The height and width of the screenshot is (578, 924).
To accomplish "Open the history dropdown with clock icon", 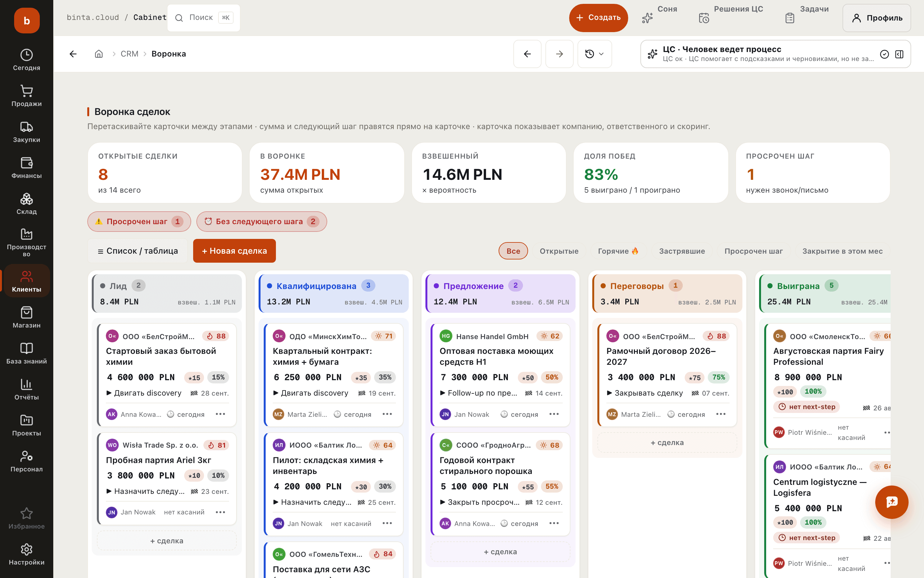I will (x=595, y=54).
